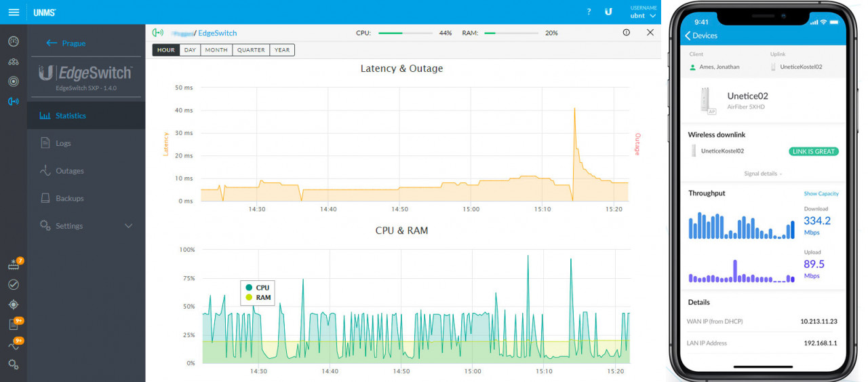Click the help question mark icon
The height and width of the screenshot is (382, 868).
(589, 12)
